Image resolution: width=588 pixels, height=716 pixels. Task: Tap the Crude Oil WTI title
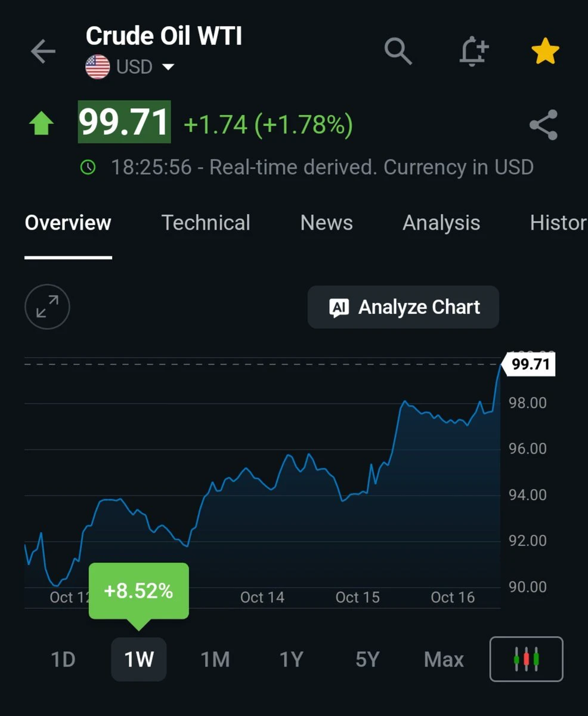[x=164, y=36]
